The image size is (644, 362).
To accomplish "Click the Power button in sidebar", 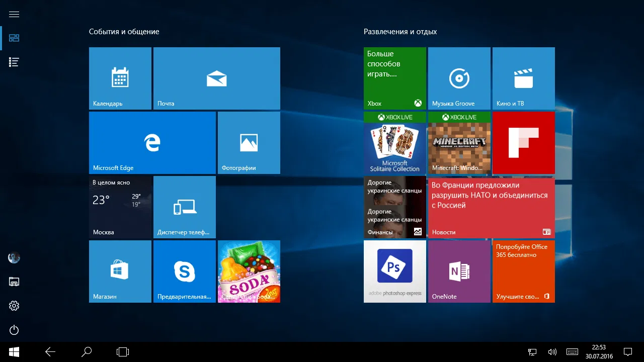I will [x=14, y=330].
